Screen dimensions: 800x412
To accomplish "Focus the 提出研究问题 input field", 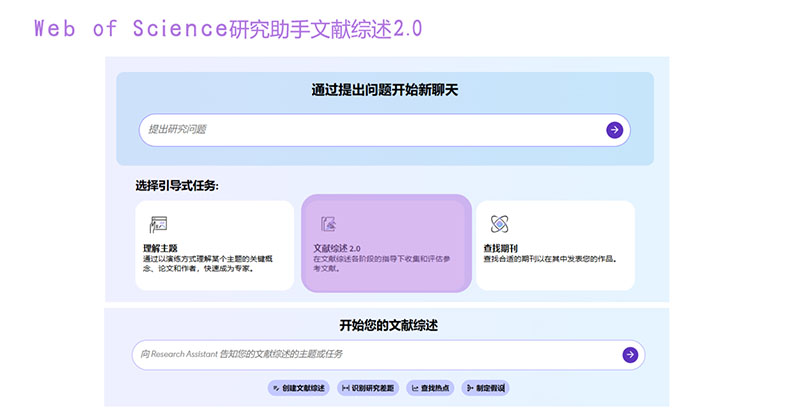I will [384, 130].
